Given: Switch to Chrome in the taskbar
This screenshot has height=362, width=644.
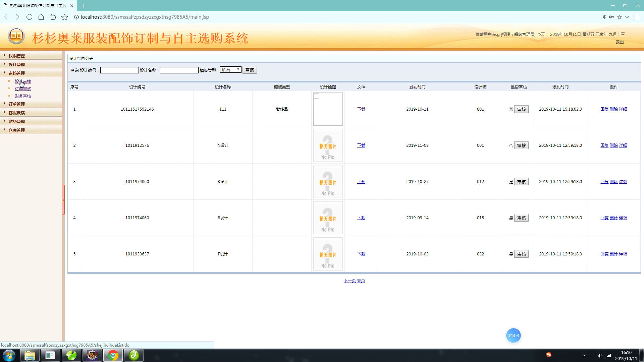Looking at the screenshot, I should click(113, 355).
